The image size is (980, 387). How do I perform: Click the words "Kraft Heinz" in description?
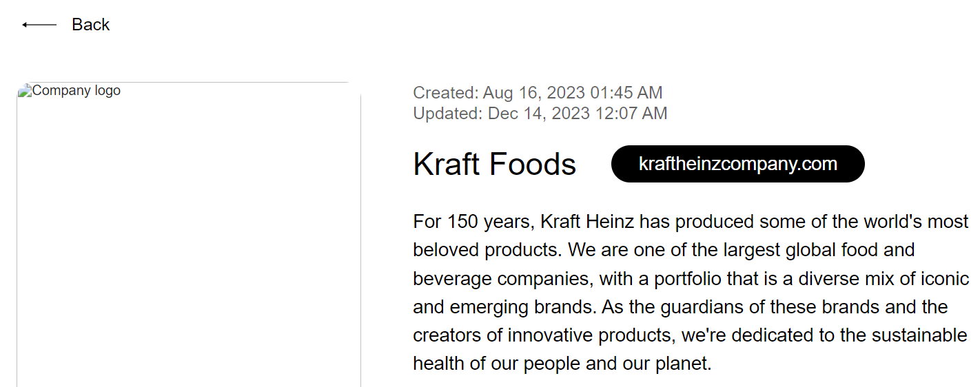(x=587, y=222)
